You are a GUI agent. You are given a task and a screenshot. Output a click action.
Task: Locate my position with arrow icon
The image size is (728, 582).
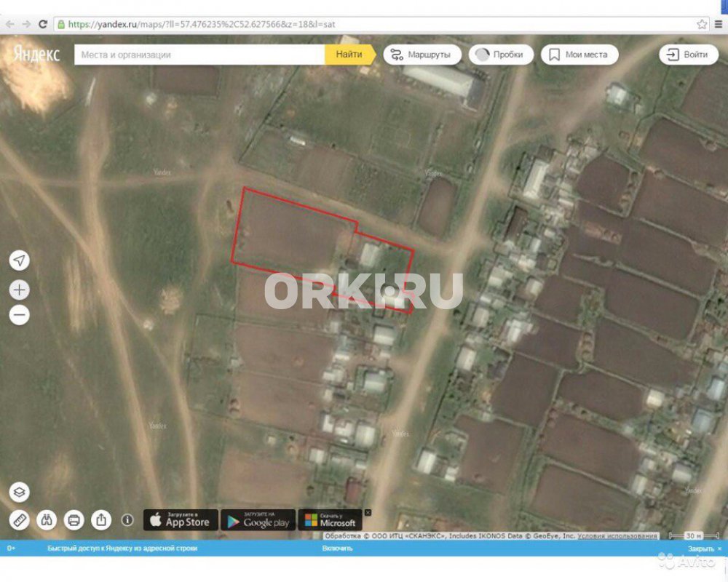point(20,260)
